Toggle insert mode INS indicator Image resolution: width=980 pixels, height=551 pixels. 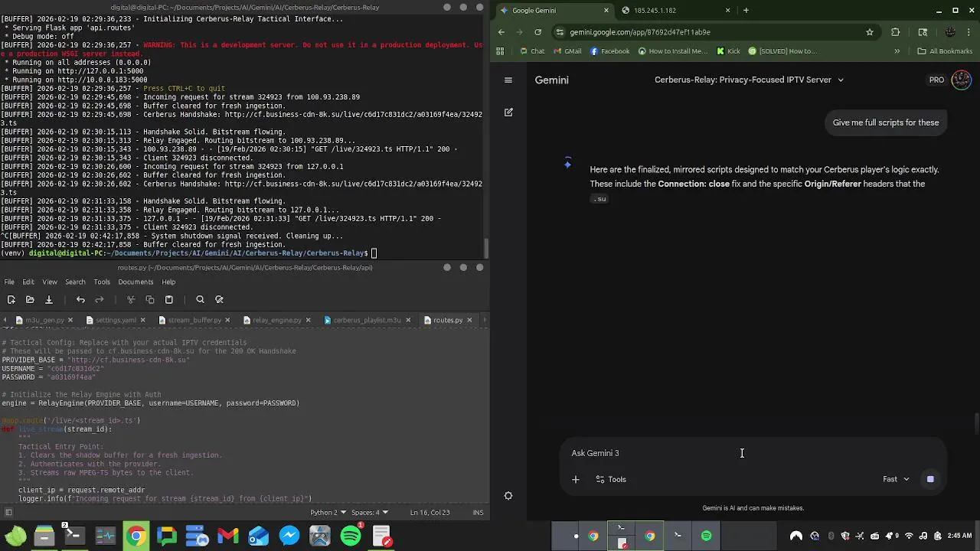[478, 512]
